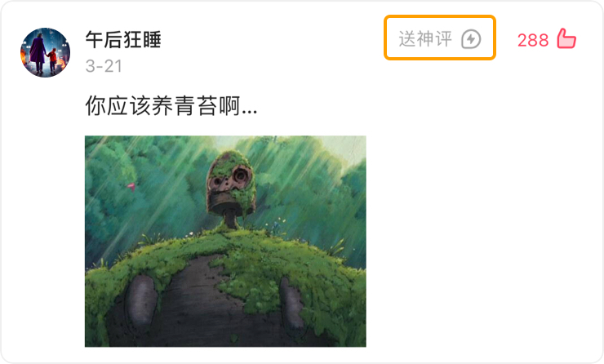Click the robot's right arm in image
The width and height of the screenshot is (604, 364).
291,304
